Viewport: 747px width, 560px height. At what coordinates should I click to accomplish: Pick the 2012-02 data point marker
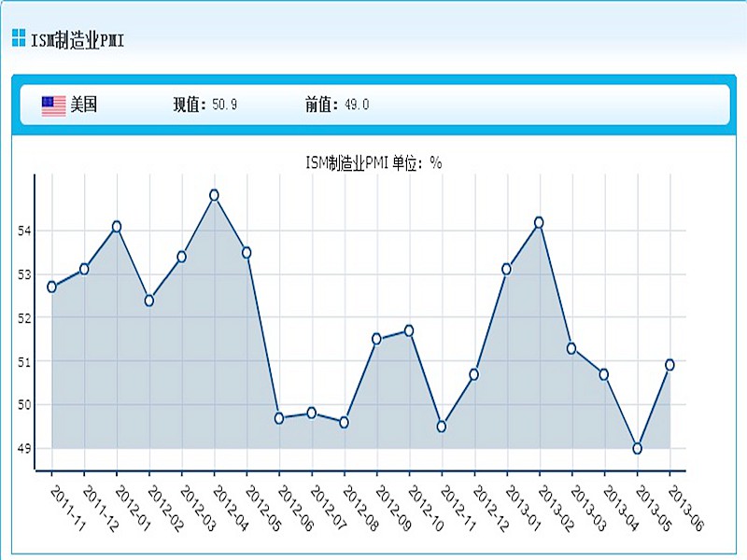(149, 301)
